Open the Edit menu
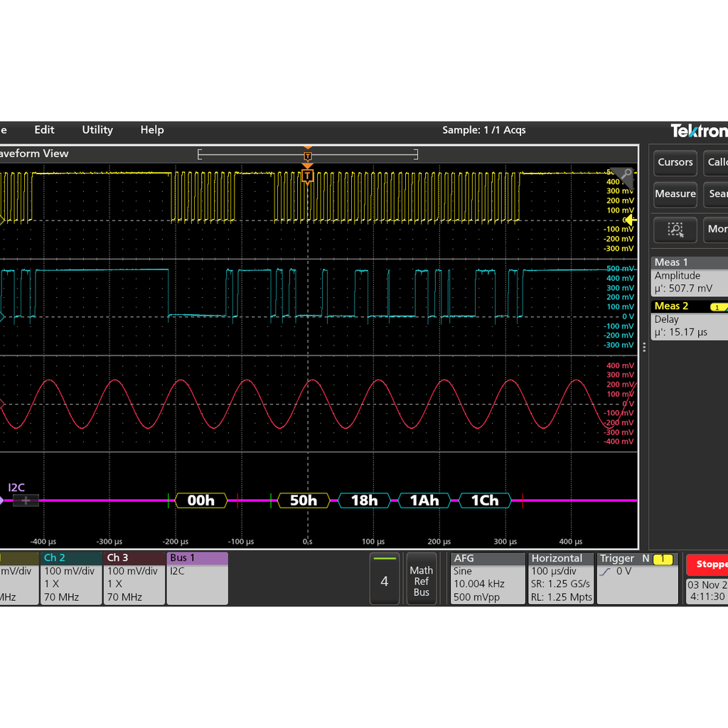 pyautogui.click(x=44, y=130)
